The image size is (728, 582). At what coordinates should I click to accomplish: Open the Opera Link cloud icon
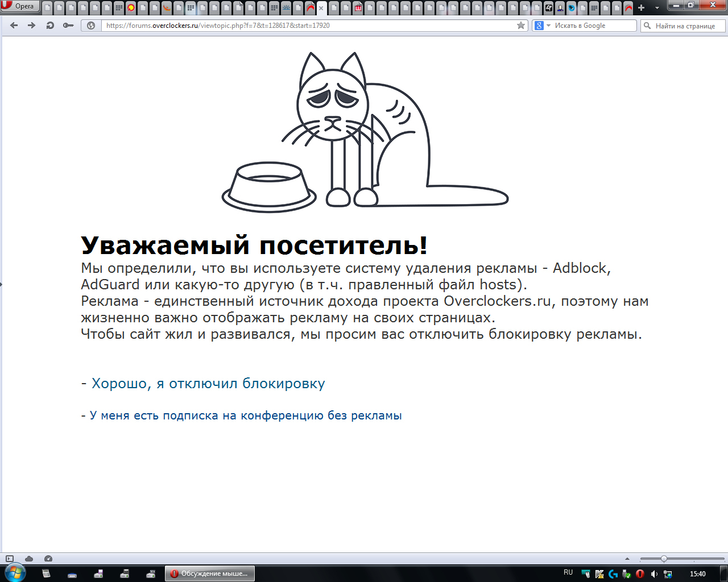[x=29, y=559]
